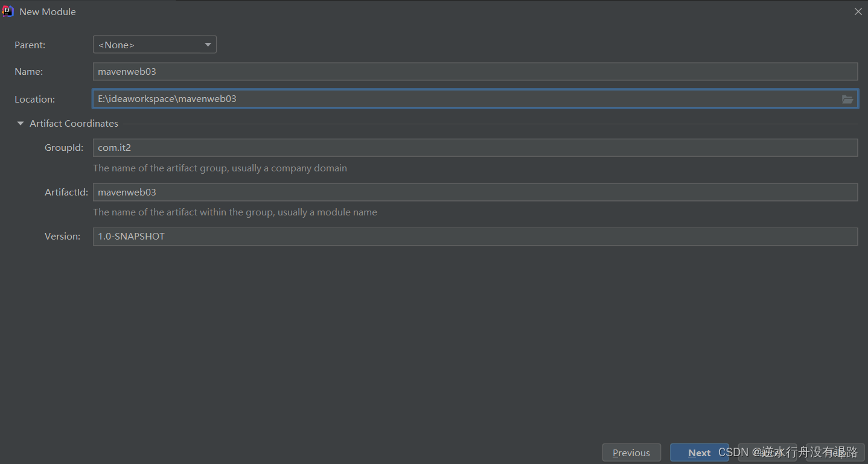
Task: Click the GroupId hint about company domain
Action: 220,168
